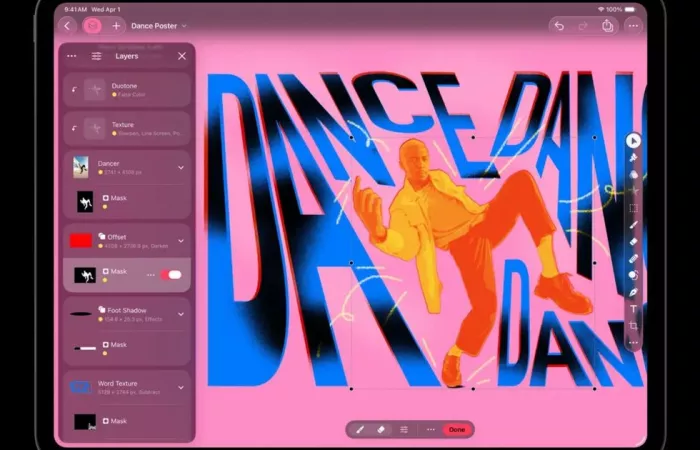Open the Share icon in top bar
This screenshot has width=700, height=450.
pyautogui.click(x=607, y=25)
